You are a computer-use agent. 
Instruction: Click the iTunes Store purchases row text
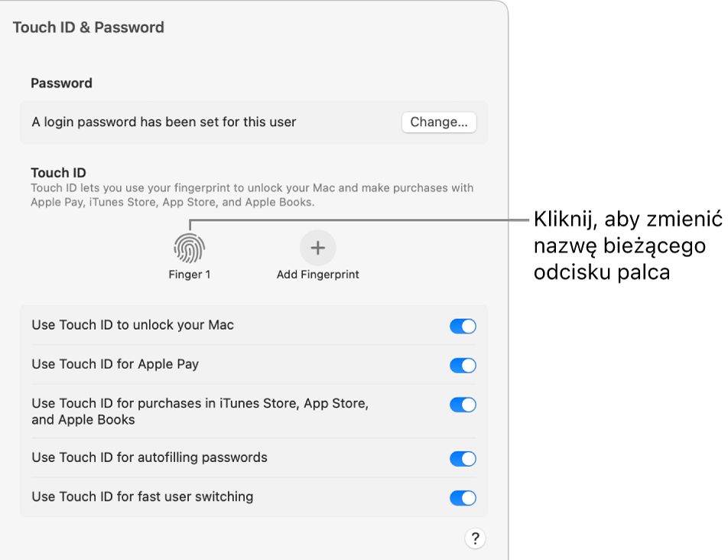point(199,405)
